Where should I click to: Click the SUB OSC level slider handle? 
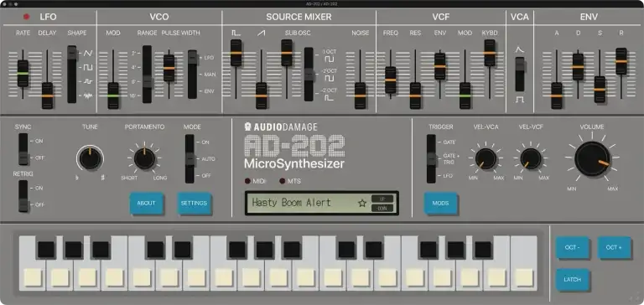[287, 53]
